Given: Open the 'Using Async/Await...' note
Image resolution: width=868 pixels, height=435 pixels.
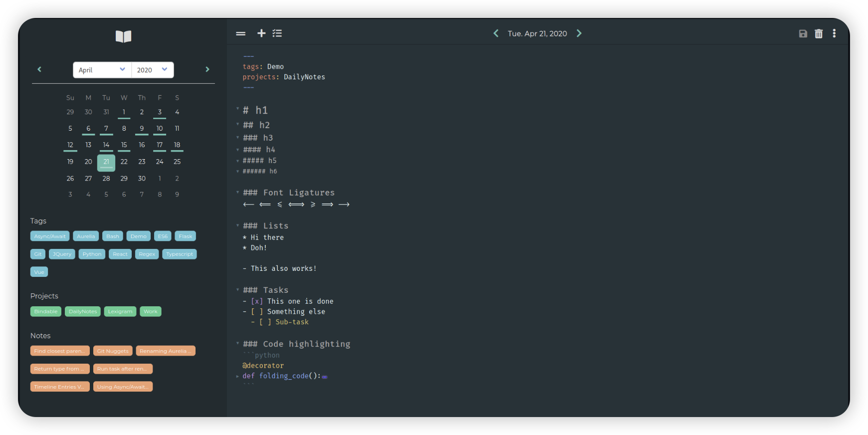Looking at the screenshot, I should point(123,387).
